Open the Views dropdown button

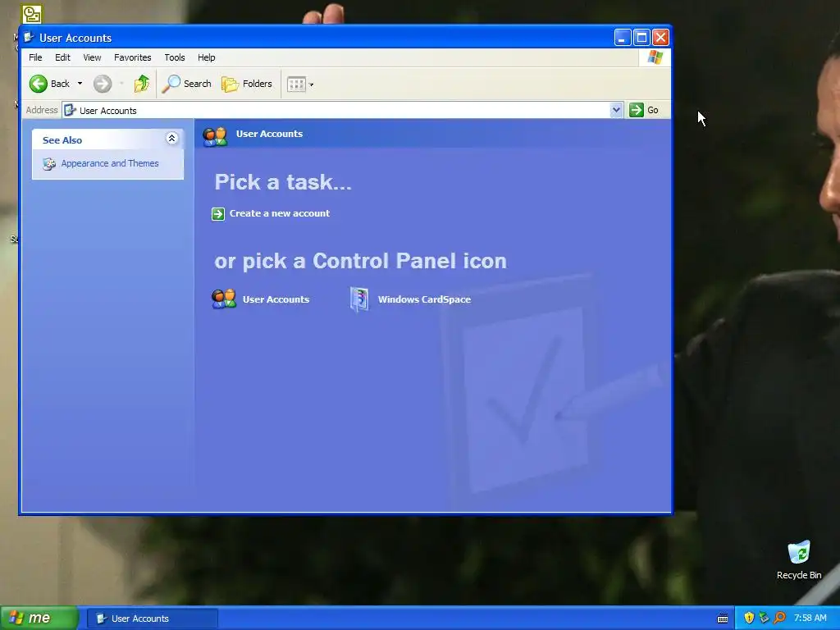pyautogui.click(x=300, y=84)
